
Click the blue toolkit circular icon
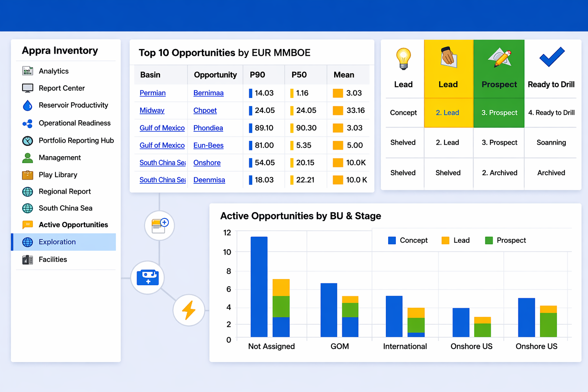(148, 278)
